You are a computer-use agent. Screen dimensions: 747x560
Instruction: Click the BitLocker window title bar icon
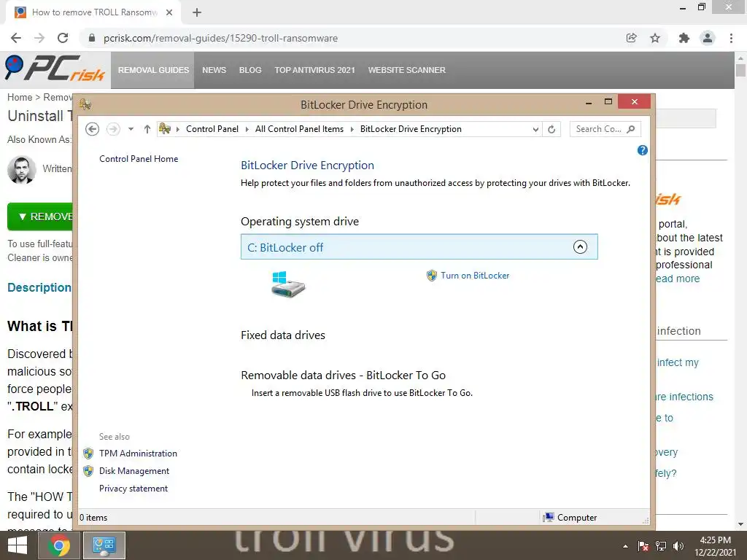(x=85, y=104)
